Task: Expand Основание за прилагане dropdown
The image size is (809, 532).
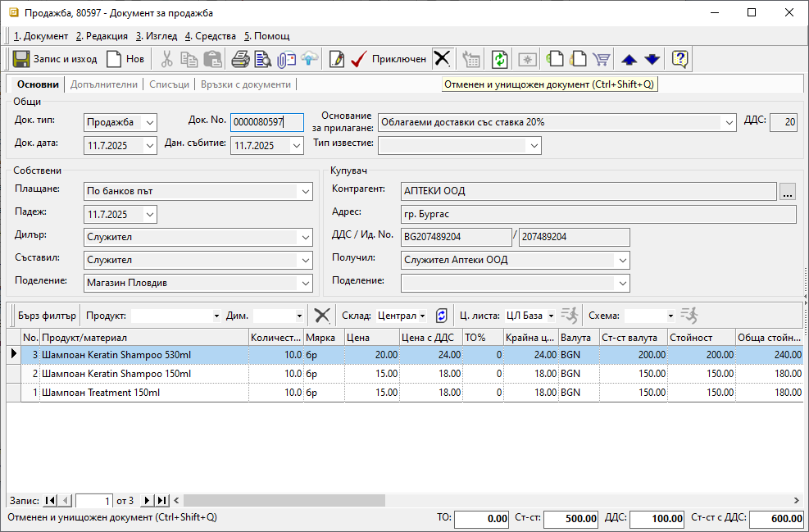Action: point(729,123)
